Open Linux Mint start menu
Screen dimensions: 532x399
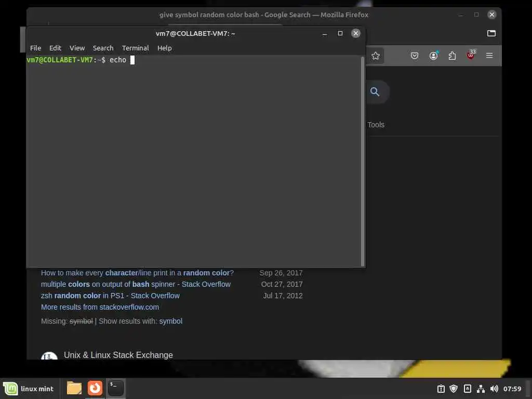pyautogui.click(x=29, y=389)
